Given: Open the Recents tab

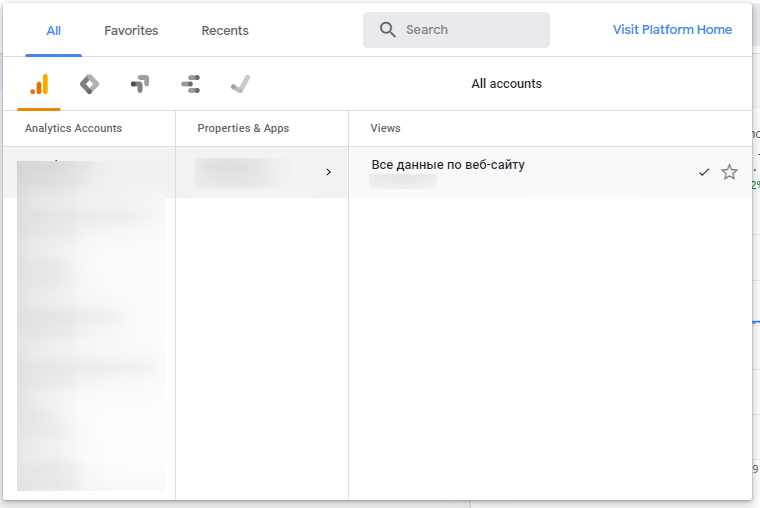Looking at the screenshot, I should [x=225, y=31].
